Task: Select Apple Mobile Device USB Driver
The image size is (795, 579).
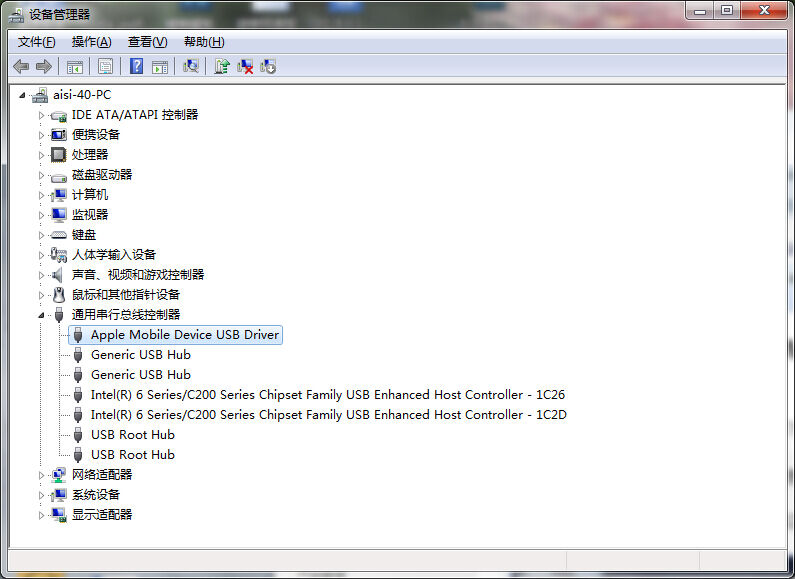Action: click(185, 335)
